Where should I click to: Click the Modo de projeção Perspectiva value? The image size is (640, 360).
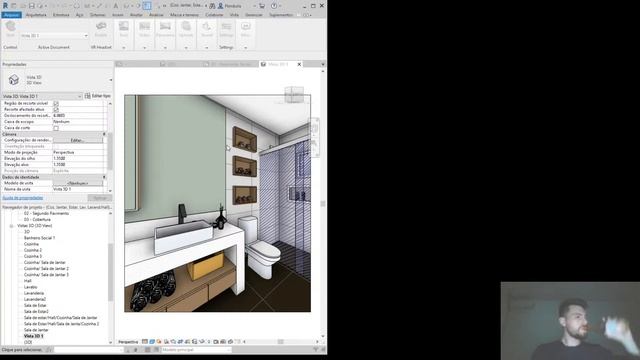click(78, 152)
